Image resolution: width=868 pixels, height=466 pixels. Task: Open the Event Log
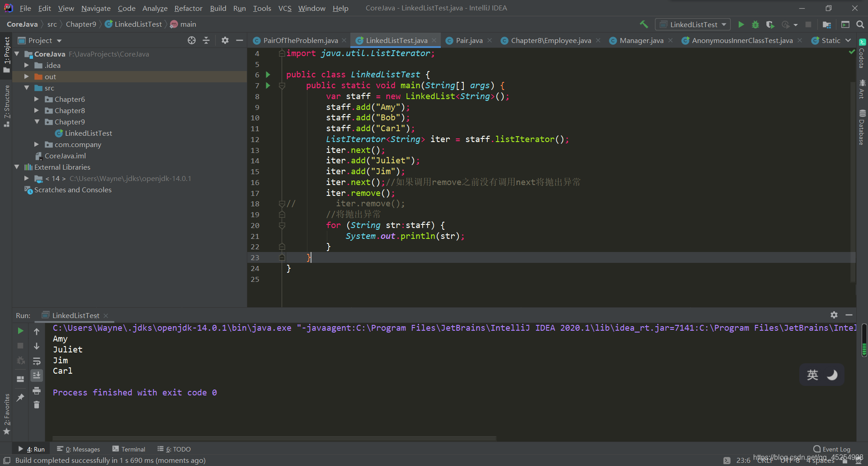(832, 449)
